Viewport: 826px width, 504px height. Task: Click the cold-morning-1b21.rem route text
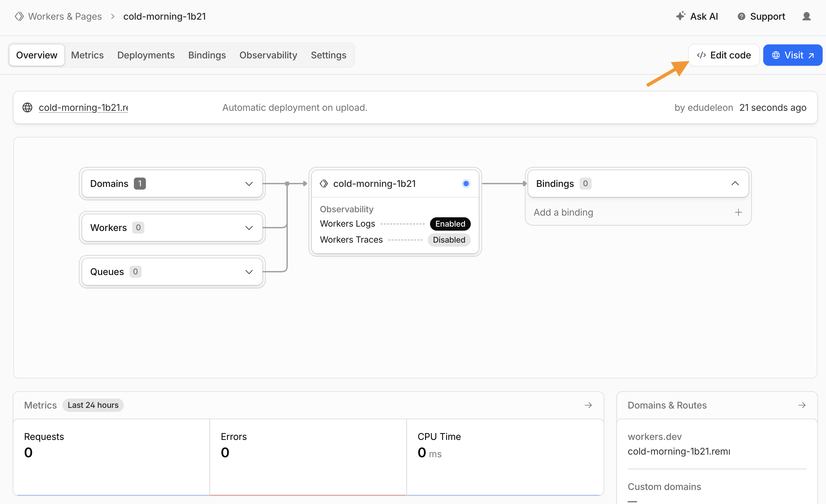click(678, 451)
